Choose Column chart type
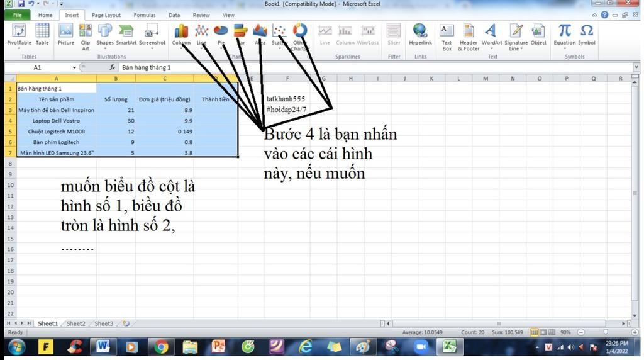Viewport: 644px width, 360px height. [181, 36]
